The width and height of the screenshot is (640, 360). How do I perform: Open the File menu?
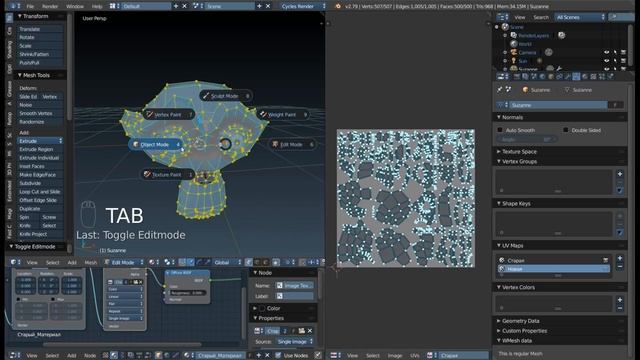coord(30,6)
